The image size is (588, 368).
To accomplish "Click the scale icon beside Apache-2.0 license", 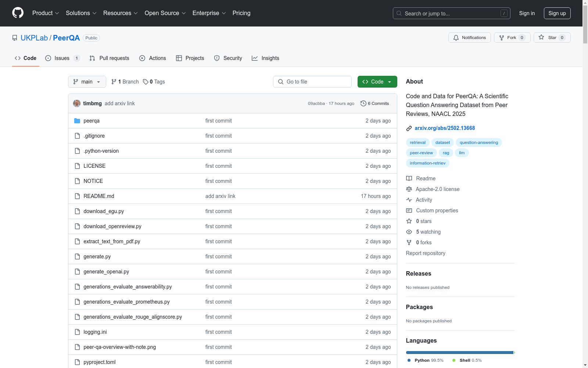I will [409, 189].
